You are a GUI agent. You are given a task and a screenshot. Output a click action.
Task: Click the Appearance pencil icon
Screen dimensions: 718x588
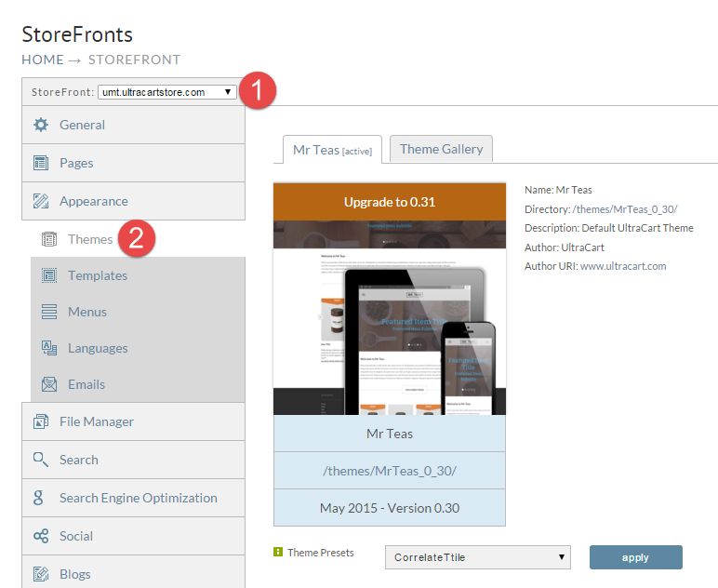pyautogui.click(x=41, y=201)
